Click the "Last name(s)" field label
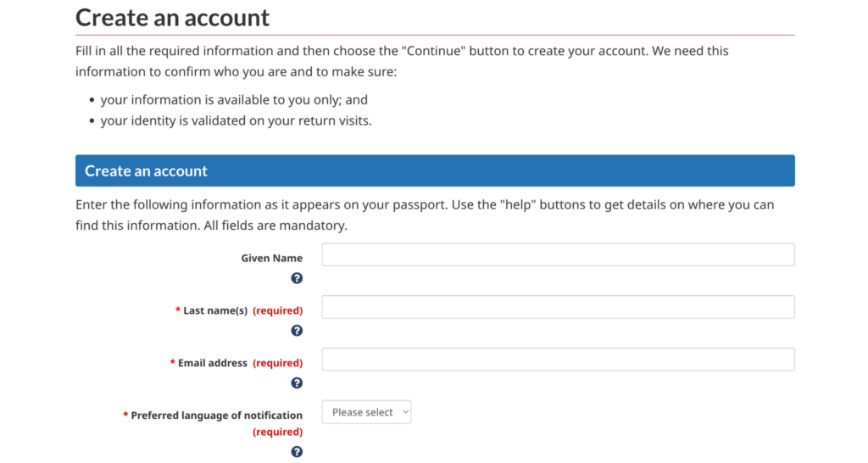Screen dimensions: 868x463 [x=215, y=310]
